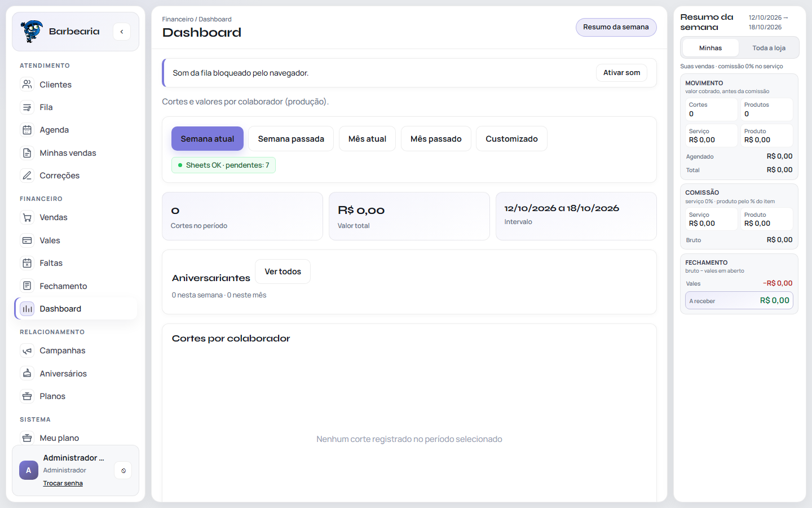The height and width of the screenshot is (508, 812).
Task: Click the Fila queue icon
Action: (27, 107)
